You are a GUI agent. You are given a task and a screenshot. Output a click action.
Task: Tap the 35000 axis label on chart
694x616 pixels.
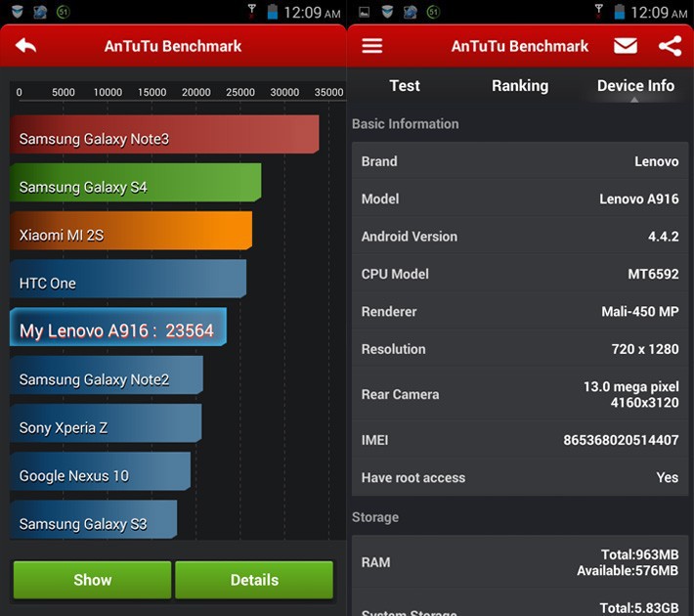click(x=328, y=92)
